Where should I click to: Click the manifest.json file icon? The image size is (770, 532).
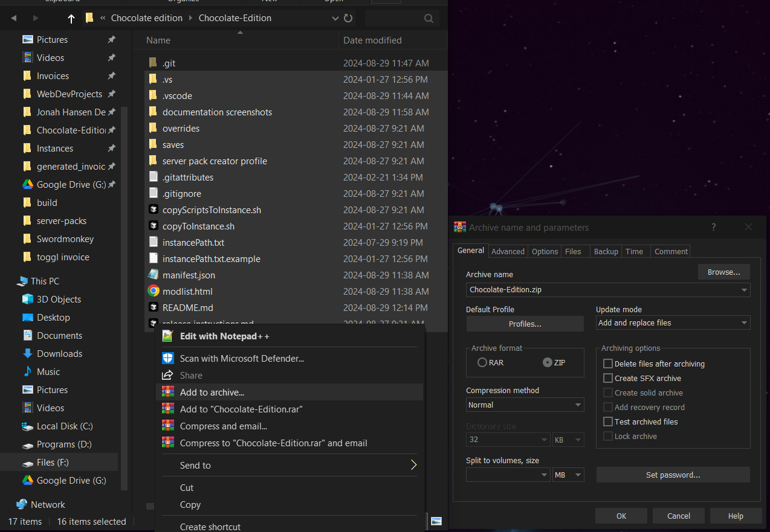(x=153, y=275)
